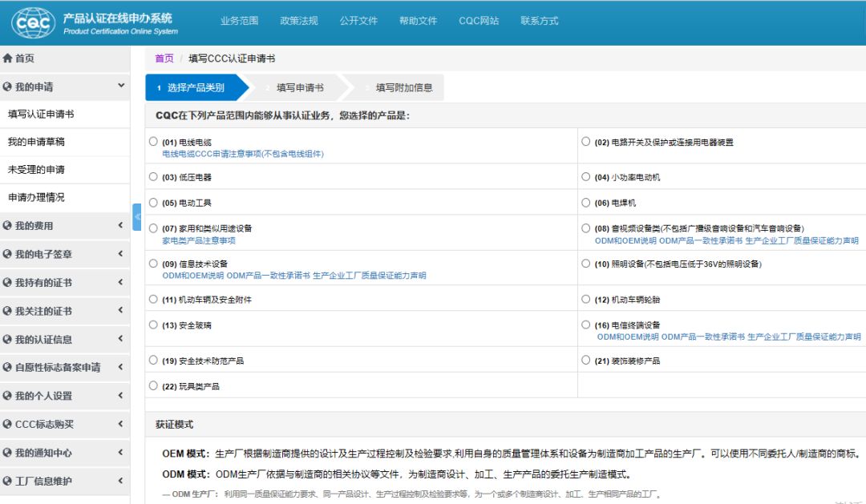
Task: Open 我的申请草稿 in the sidebar
Action: click(36, 142)
